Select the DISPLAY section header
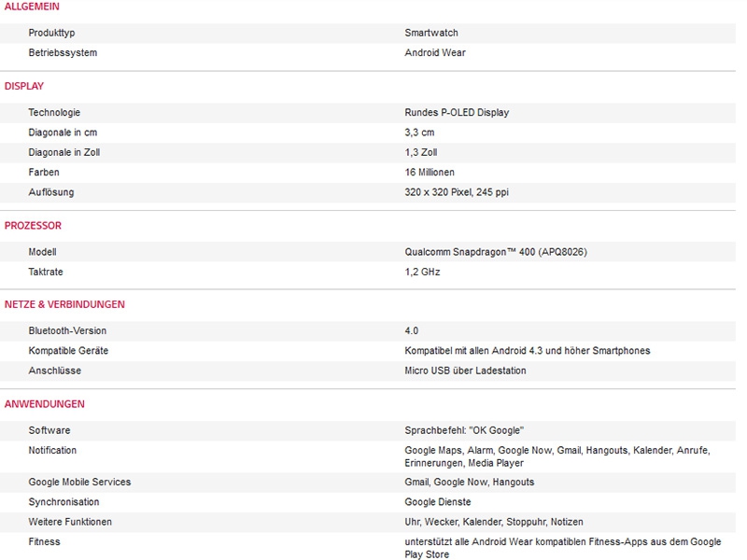The image size is (747, 560). (24, 86)
